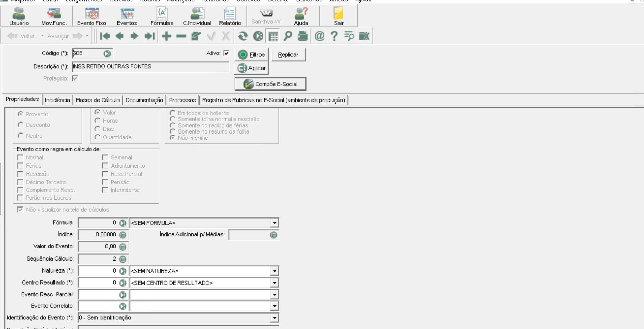Select the Neutro radio button
644x329 pixels.
[x=20, y=136]
